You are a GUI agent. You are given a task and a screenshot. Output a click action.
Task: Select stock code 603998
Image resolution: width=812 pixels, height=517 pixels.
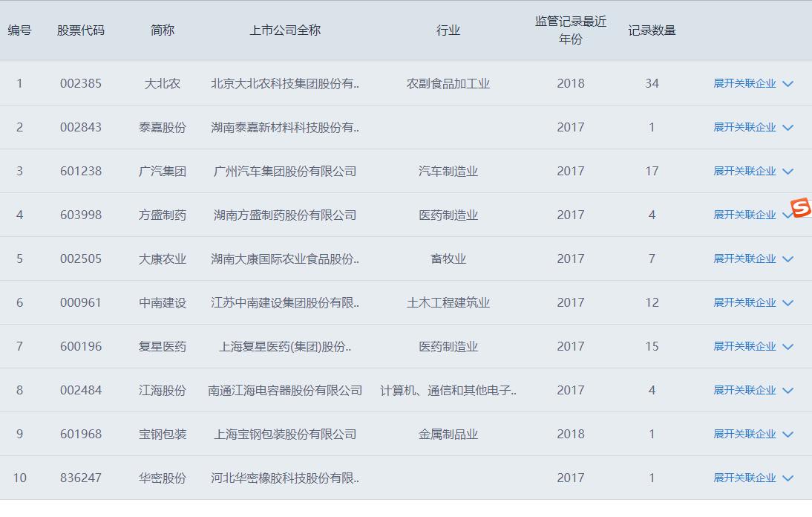(81, 215)
